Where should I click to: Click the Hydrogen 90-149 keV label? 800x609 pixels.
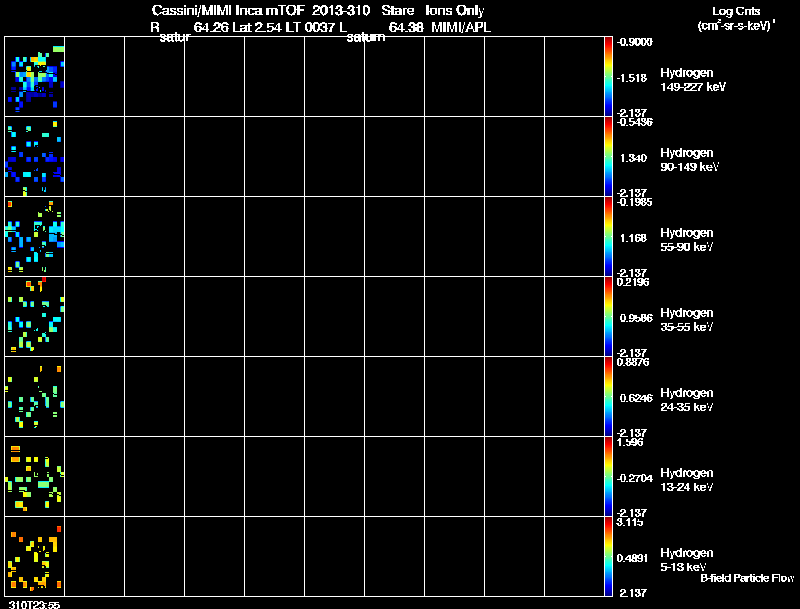[689, 160]
